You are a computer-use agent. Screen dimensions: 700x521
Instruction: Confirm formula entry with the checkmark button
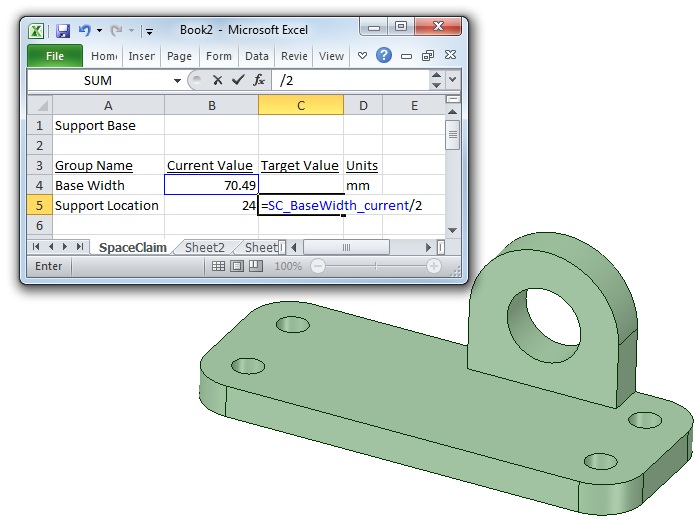(x=238, y=80)
